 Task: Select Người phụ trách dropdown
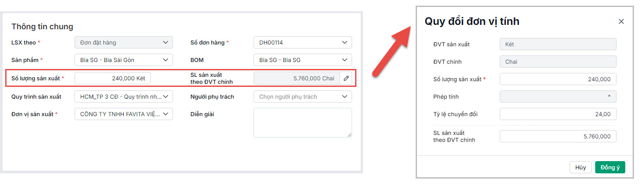pyautogui.click(x=302, y=96)
